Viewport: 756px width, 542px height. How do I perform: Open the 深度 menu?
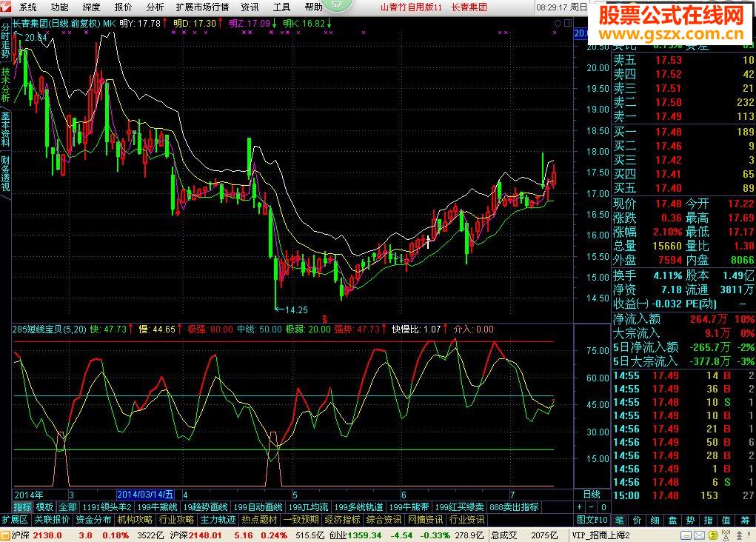(x=91, y=7)
